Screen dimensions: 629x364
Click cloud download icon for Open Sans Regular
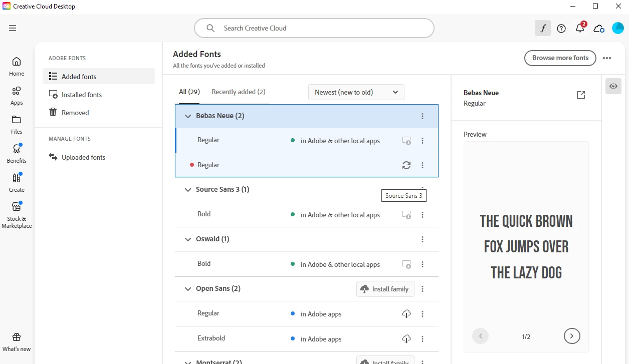406,314
